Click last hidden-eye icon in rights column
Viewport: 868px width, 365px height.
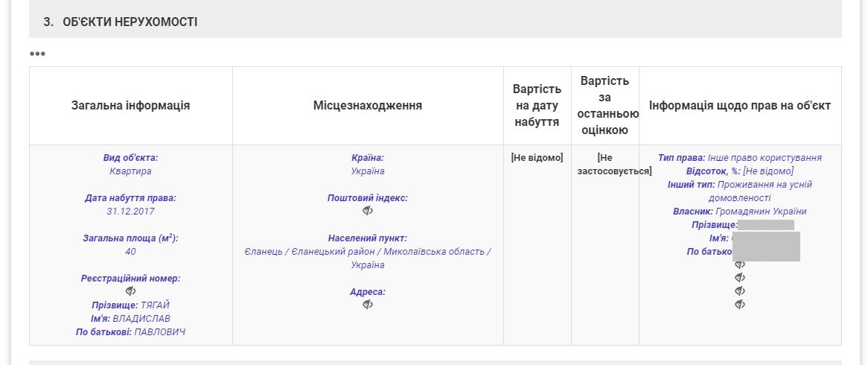740,305
